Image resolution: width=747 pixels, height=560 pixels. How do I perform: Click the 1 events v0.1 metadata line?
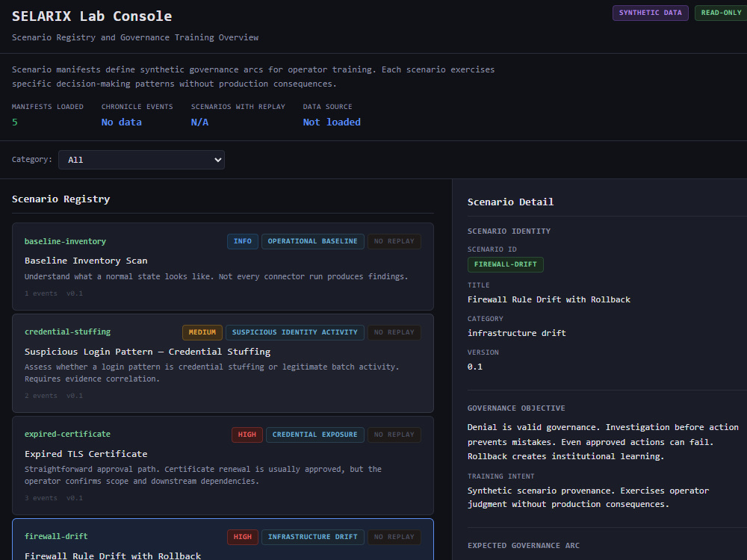pos(54,293)
